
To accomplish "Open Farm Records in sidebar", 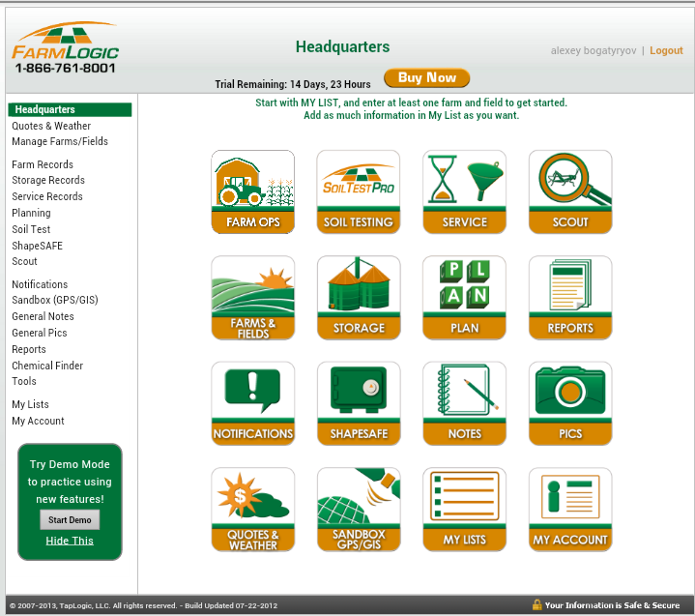I will 43,164.
